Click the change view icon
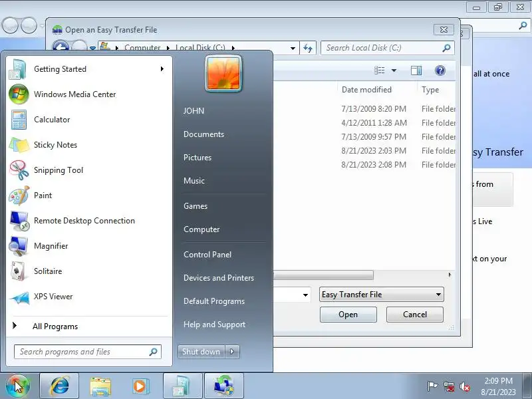Screen dimensions: 532x399 click(x=379, y=70)
